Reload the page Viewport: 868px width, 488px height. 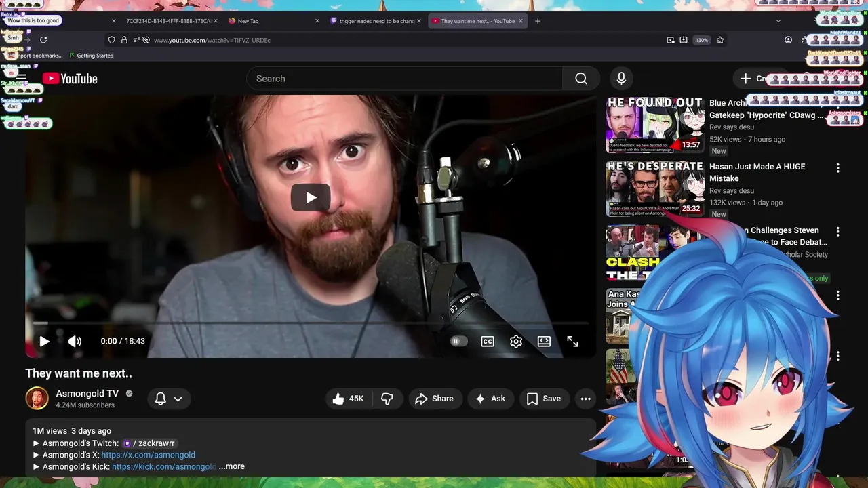point(43,40)
